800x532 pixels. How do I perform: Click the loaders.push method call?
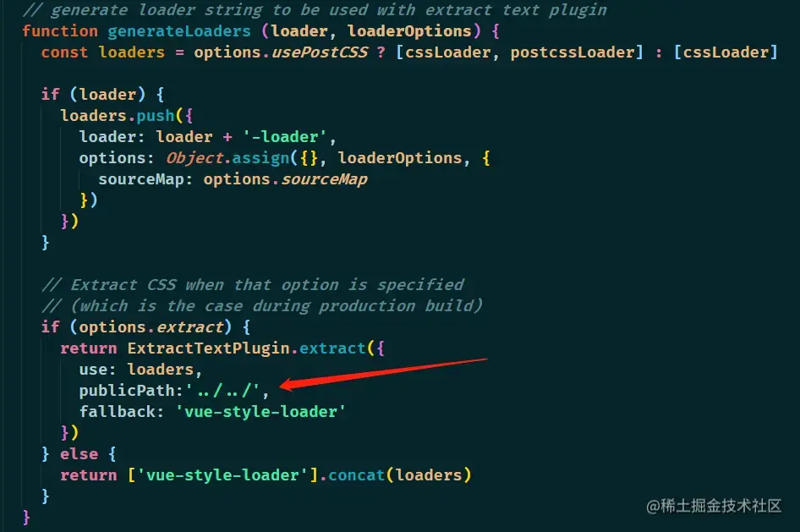click(118, 116)
